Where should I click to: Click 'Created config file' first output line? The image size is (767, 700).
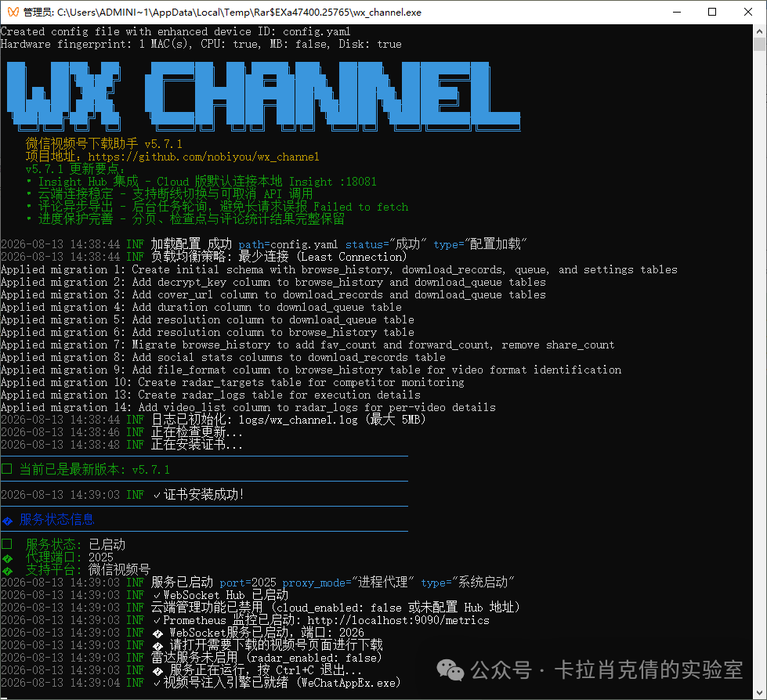[175, 31]
